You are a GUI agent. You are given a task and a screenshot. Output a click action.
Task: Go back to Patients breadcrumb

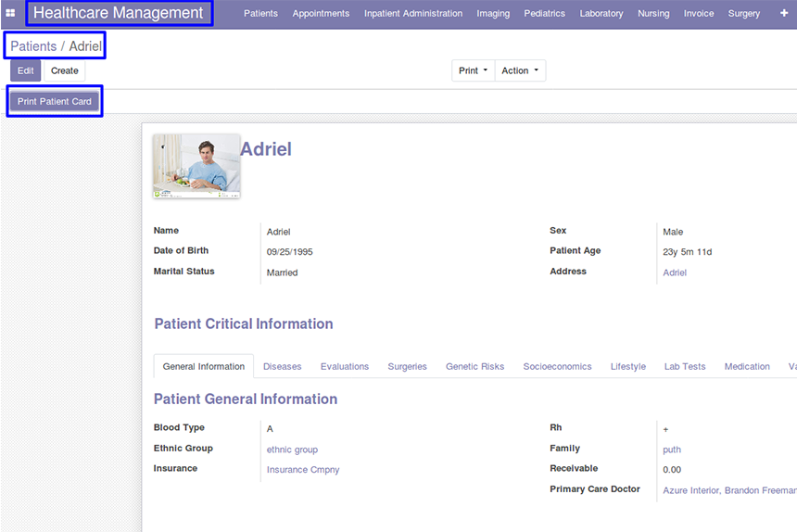pos(33,46)
